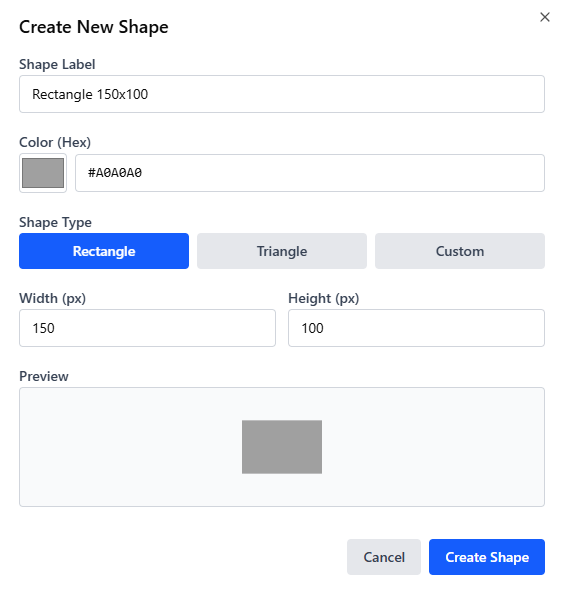Click the Create New Shape title
Screen dimensions: 565x595
tap(94, 27)
